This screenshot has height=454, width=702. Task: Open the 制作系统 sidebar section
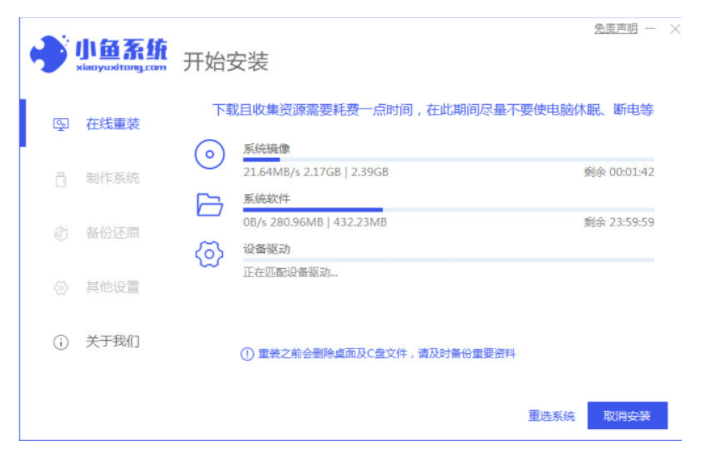tap(112, 179)
